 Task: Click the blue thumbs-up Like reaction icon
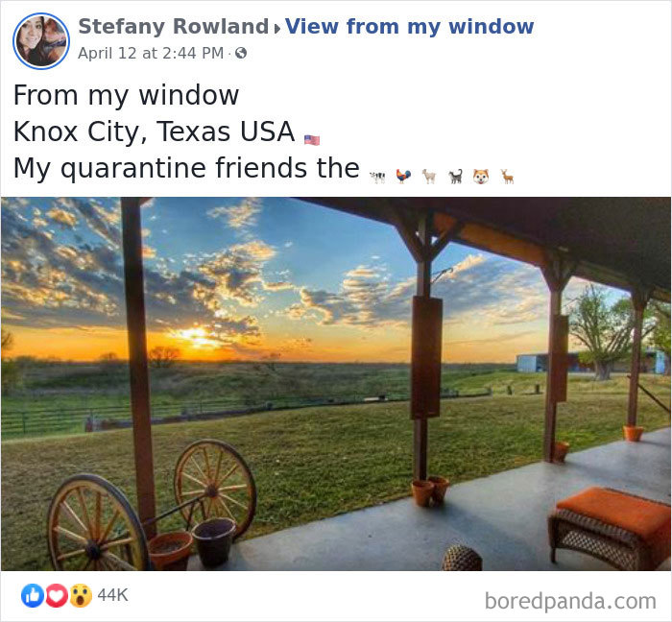[x=33, y=595]
